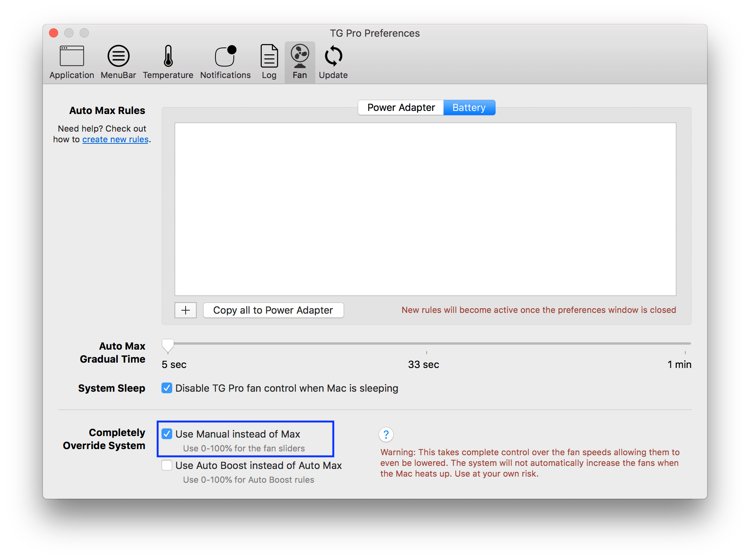Open the MenuBar preferences pane
This screenshot has width=750, height=560.
point(118,62)
